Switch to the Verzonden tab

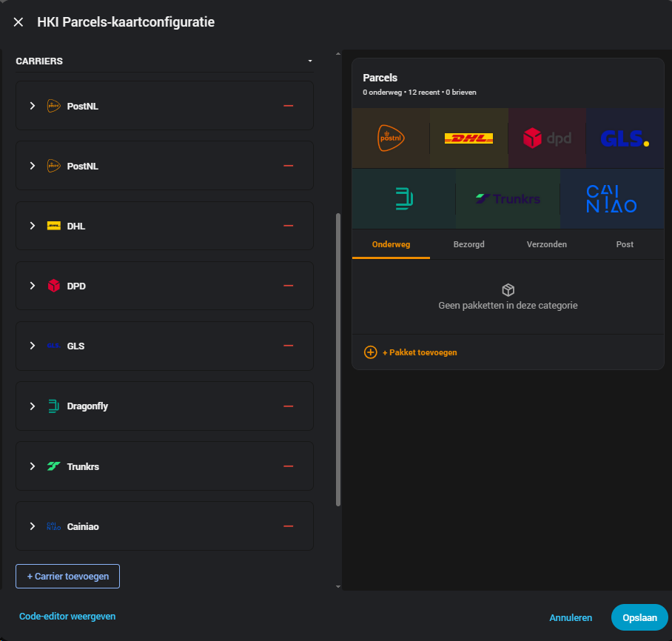click(x=547, y=244)
